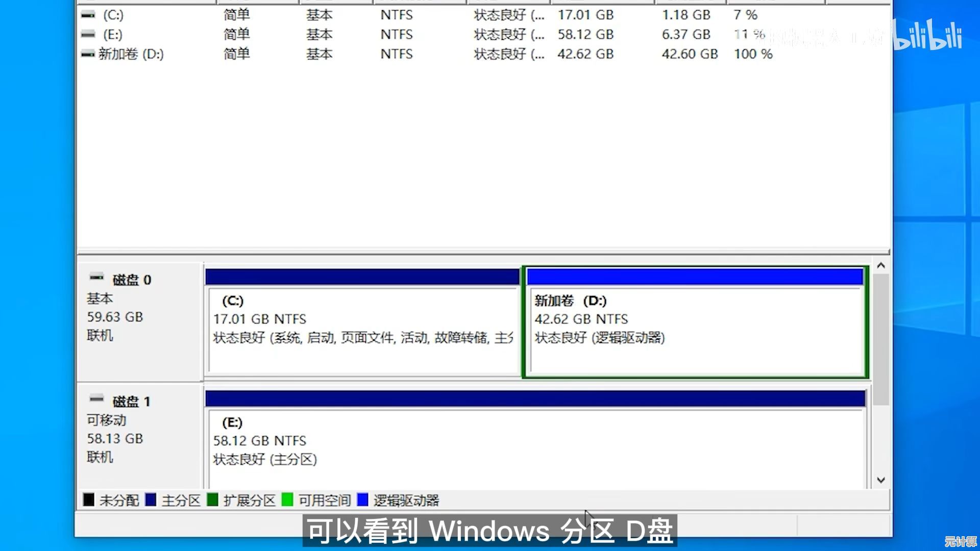Click the 逻辑驱动器 legend label
Viewport: 980px width, 551px height.
(x=406, y=500)
